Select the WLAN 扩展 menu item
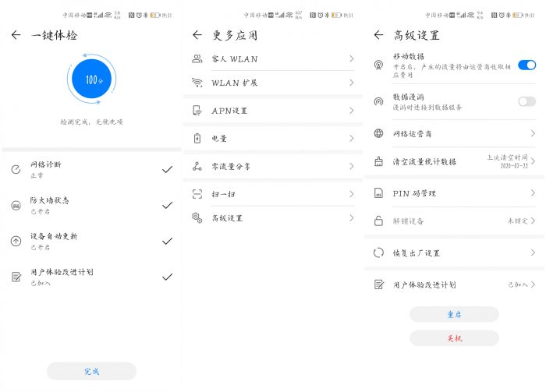The image size is (546, 392). click(271, 83)
